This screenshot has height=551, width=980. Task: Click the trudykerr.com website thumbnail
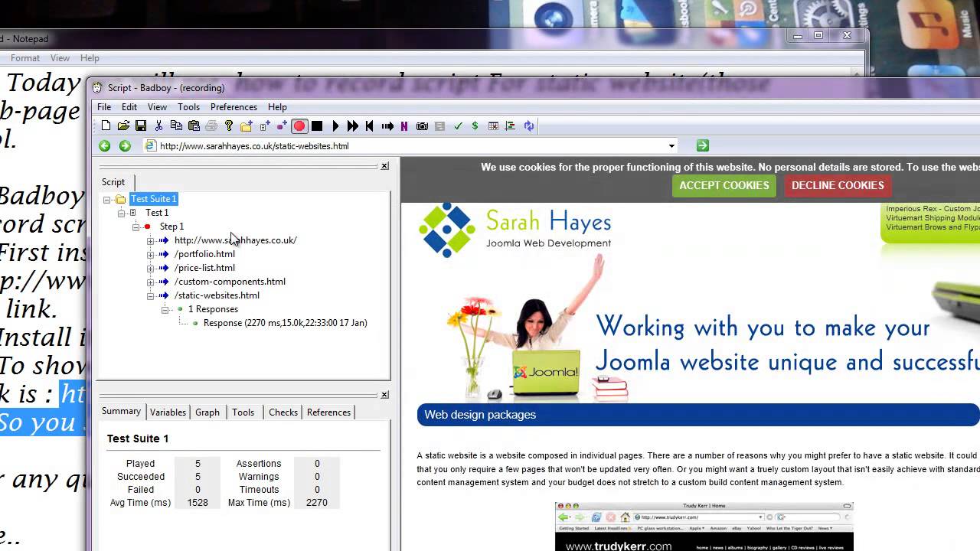click(x=704, y=527)
